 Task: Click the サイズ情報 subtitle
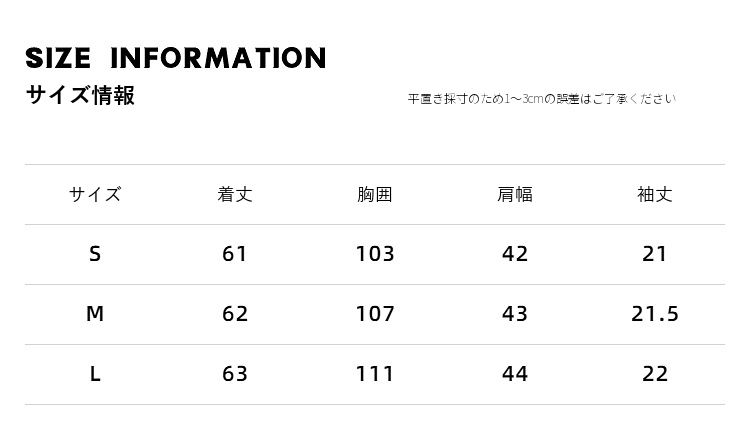(x=80, y=95)
